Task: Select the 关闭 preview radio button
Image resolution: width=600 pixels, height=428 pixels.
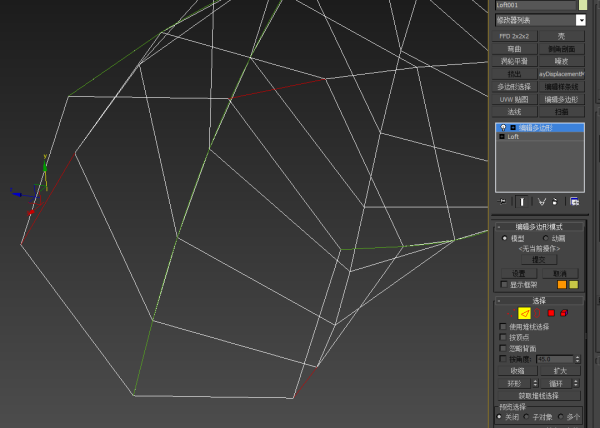Action: point(499,417)
